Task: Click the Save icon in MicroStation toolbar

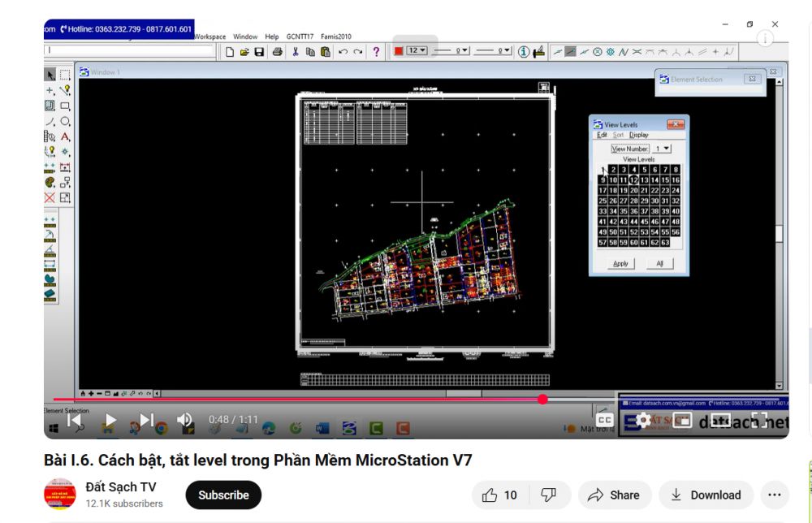Action: tap(259, 52)
